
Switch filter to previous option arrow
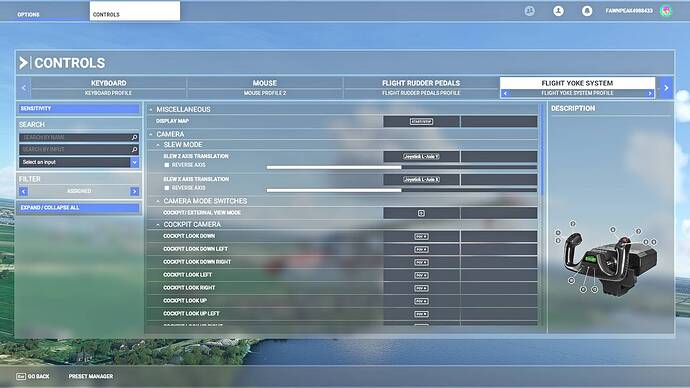pyautogui.click(x=23, y=191)
